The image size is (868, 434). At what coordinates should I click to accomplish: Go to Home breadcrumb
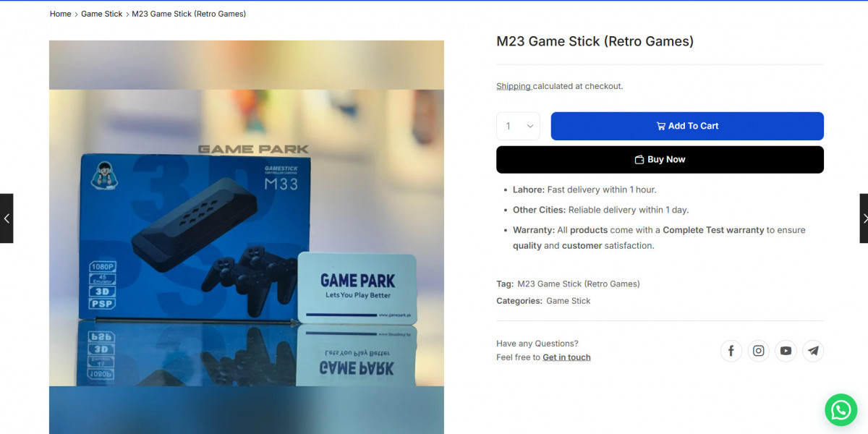(61, 14)
